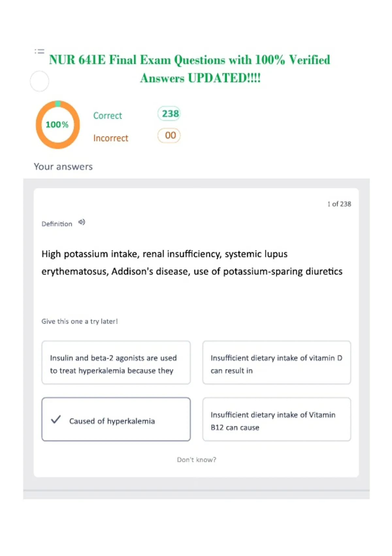This screenshot has height=556, width=392.
Task: Click the 'Incorrect' label
Action: [x=111, y=138]
